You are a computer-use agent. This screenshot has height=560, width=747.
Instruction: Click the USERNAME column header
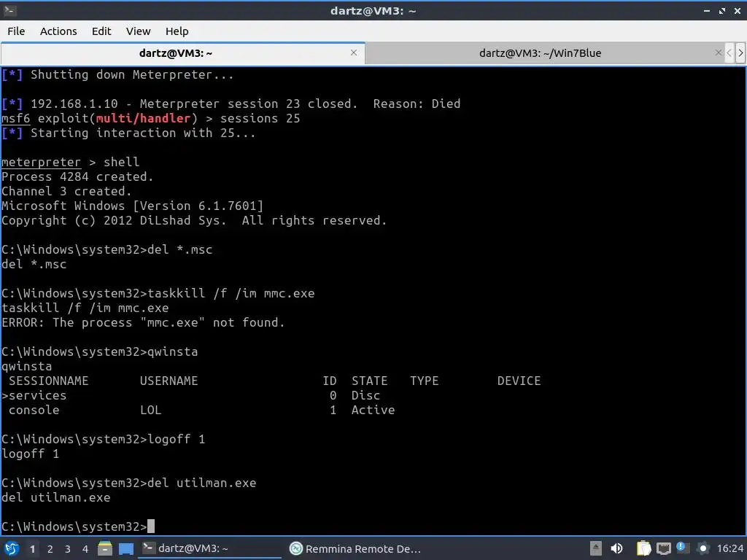point(169,381)
